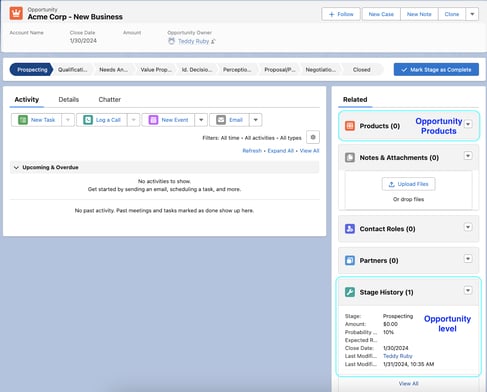Image resolution: width=487 pixels, height=392 pixels.
Task: Switch to the Chatter tab
Action: [110, 99]
